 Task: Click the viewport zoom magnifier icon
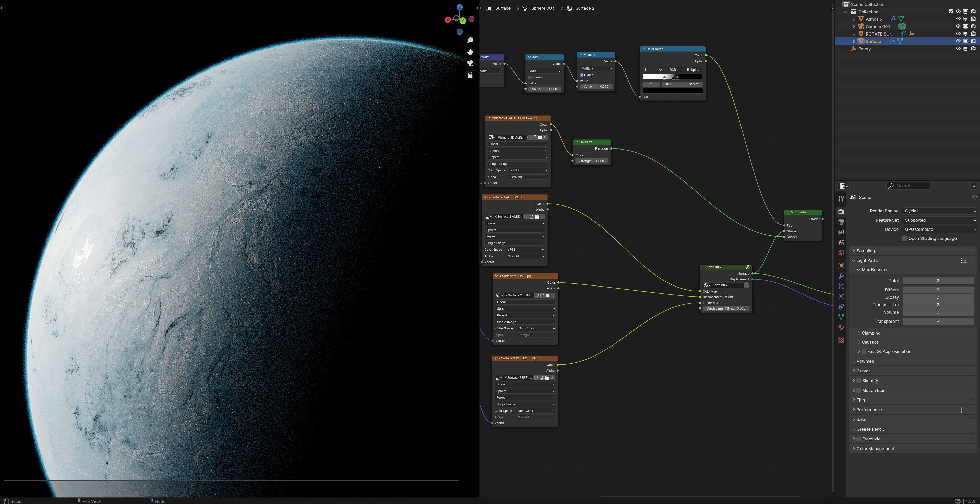pyautogui.click(x=470, y=40)
